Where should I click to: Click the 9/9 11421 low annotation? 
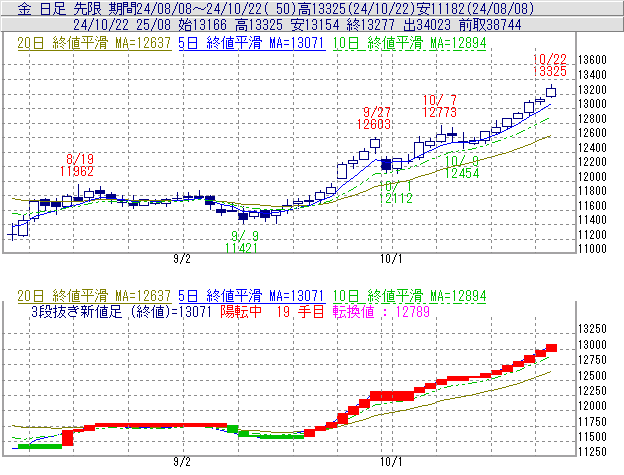[x=242, y=242]
